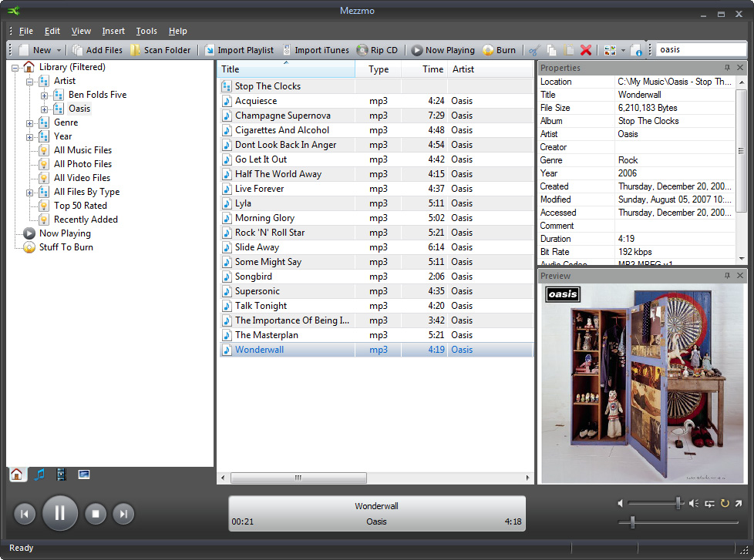Image resolution: width=754 pixels, height=560 pixels.
Task: Expand the All Files By Type node
Action: pyautogui.click(x=30, y=193)
